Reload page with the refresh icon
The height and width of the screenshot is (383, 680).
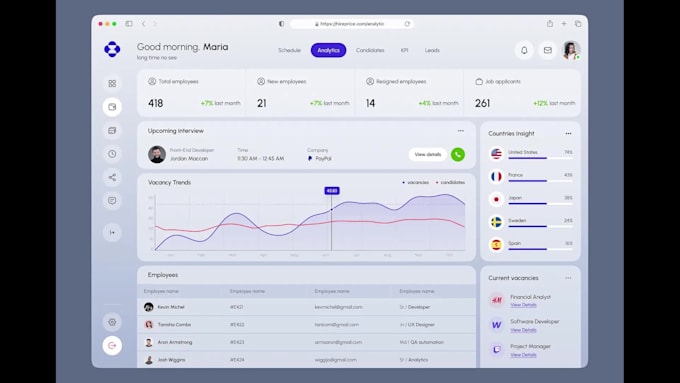407,24
